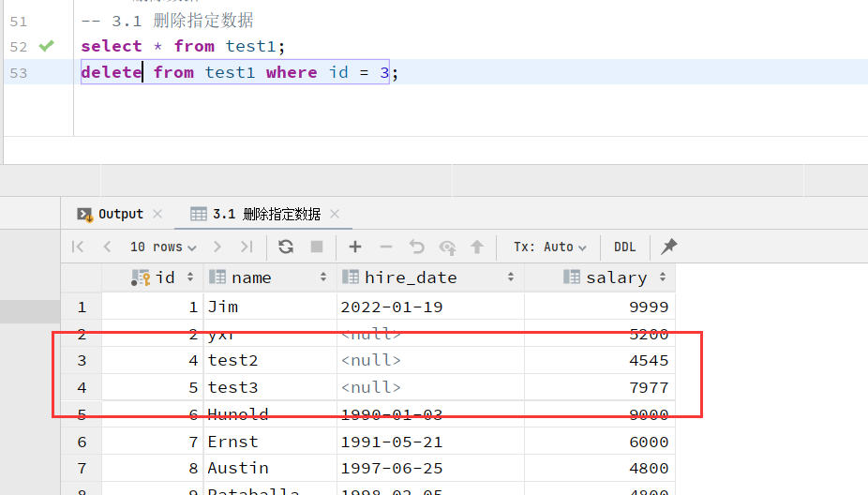Select the test3 name cell
Viewport: 868px width, 495px height.
270,387
